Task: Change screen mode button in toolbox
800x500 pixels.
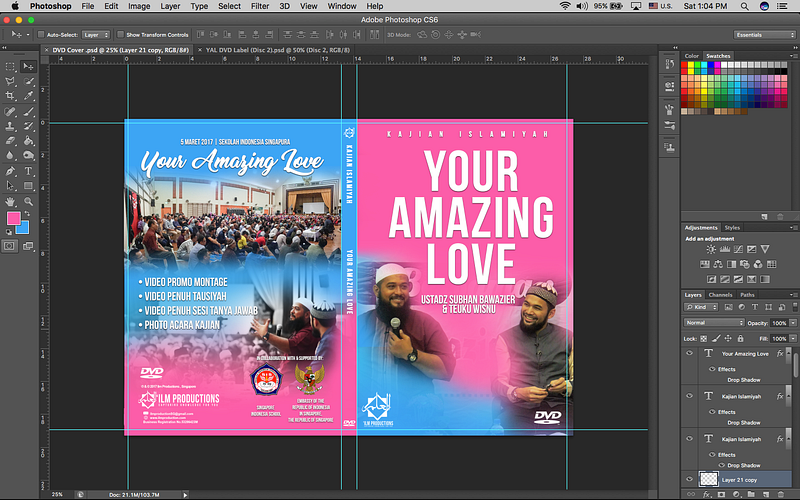Action: (29, 246)
